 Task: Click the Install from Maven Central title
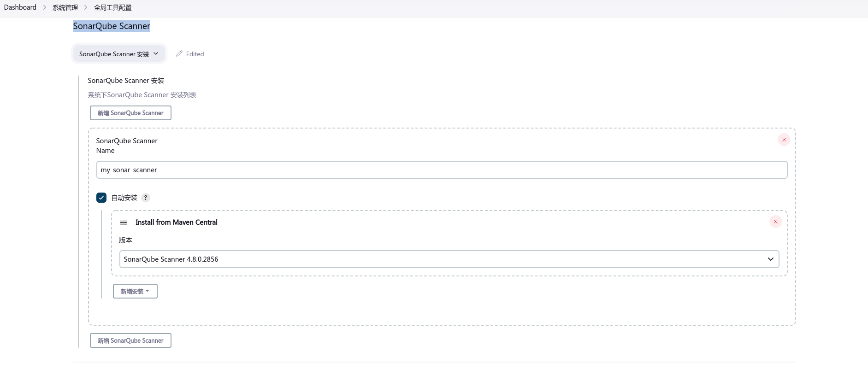(x=176, y=223)
